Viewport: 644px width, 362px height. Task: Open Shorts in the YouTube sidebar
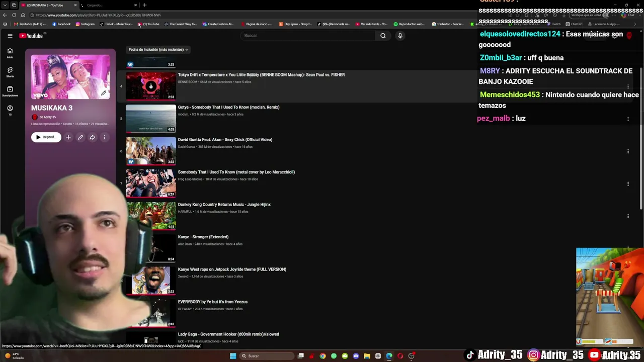(10, 72)
